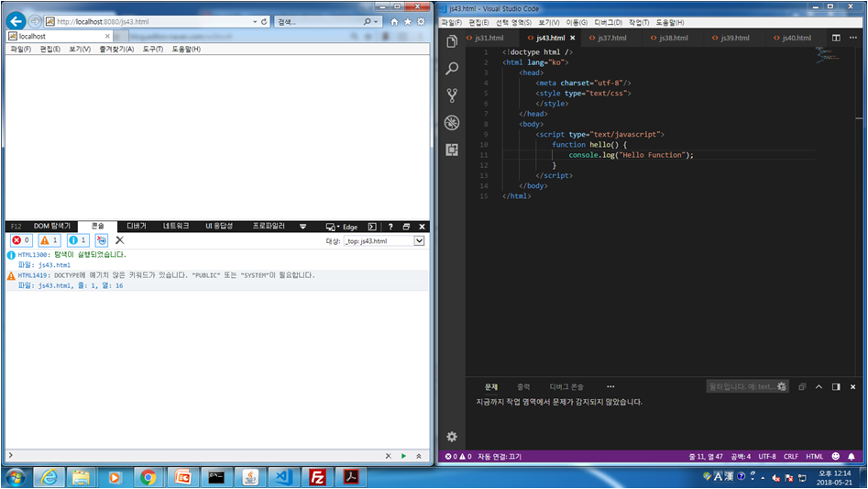Open the console target frame dropdown
The image size is (868, 489).
click(419, 241)
